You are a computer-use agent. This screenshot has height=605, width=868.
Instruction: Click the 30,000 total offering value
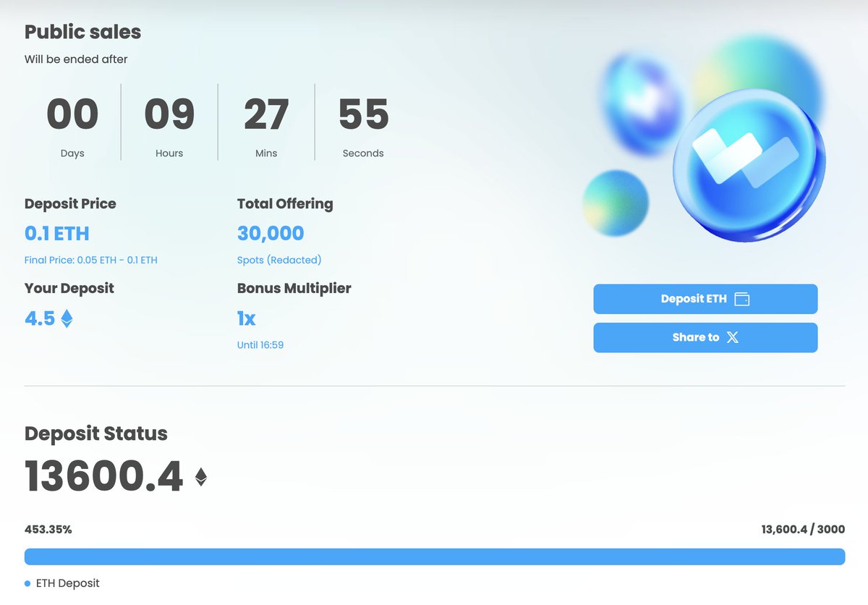tap(271, 234)
